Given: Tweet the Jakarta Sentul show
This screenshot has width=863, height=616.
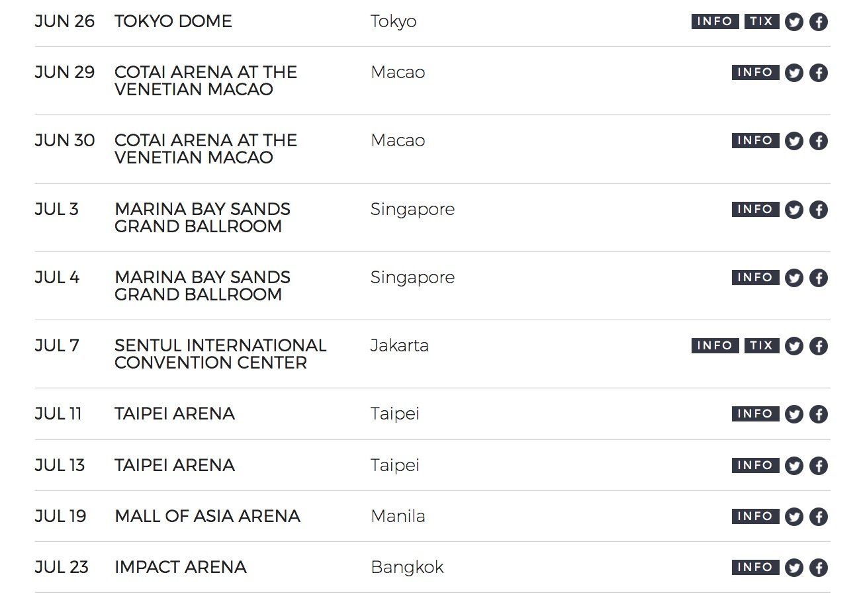Looking at the screenshot, I should click(x=794, y=346).
